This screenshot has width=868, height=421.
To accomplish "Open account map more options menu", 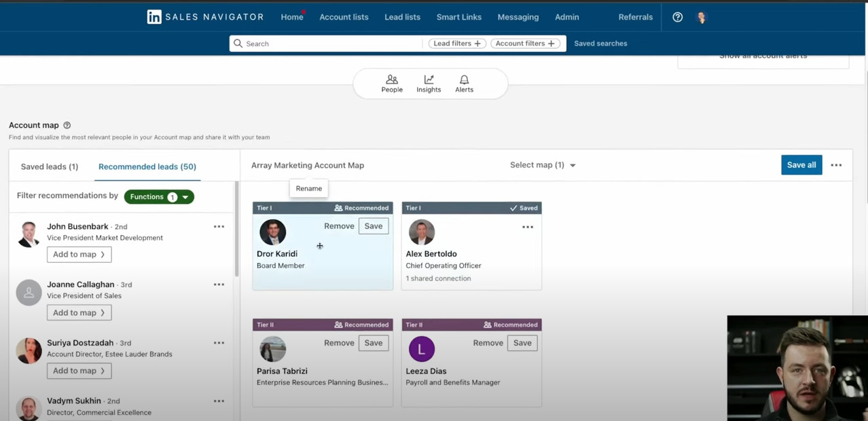I will point(836,165).
